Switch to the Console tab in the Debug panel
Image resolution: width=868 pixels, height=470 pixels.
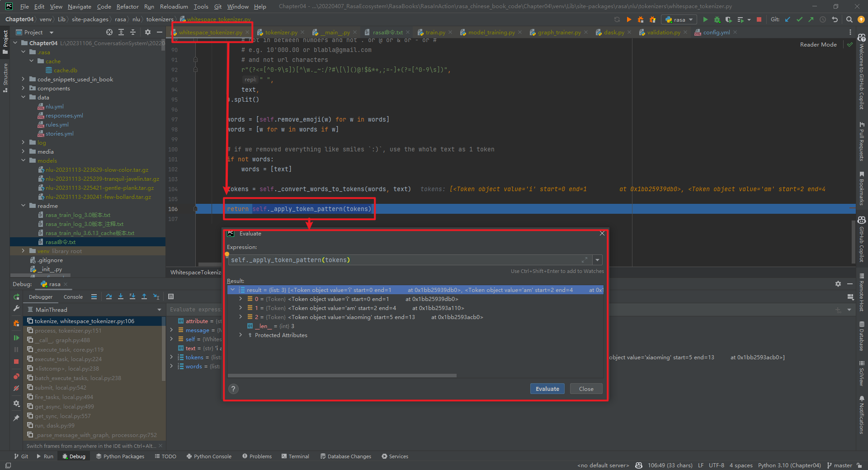[73, 297]
